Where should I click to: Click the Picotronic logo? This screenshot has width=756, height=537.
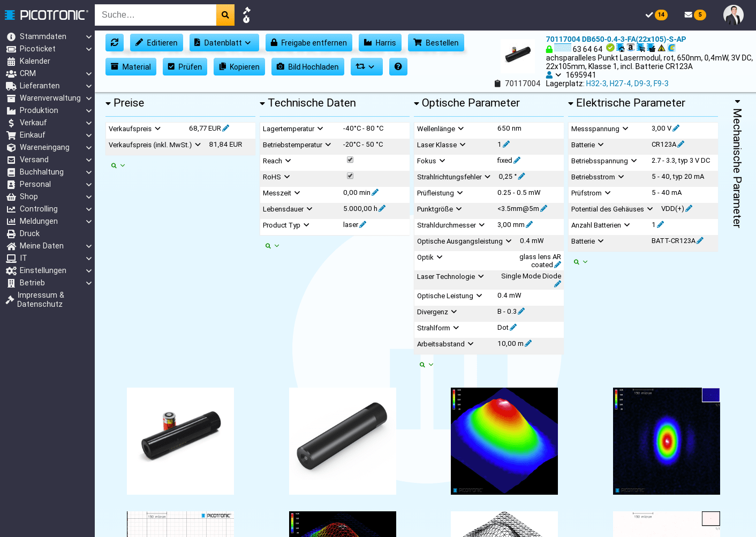tap(47, 15)
